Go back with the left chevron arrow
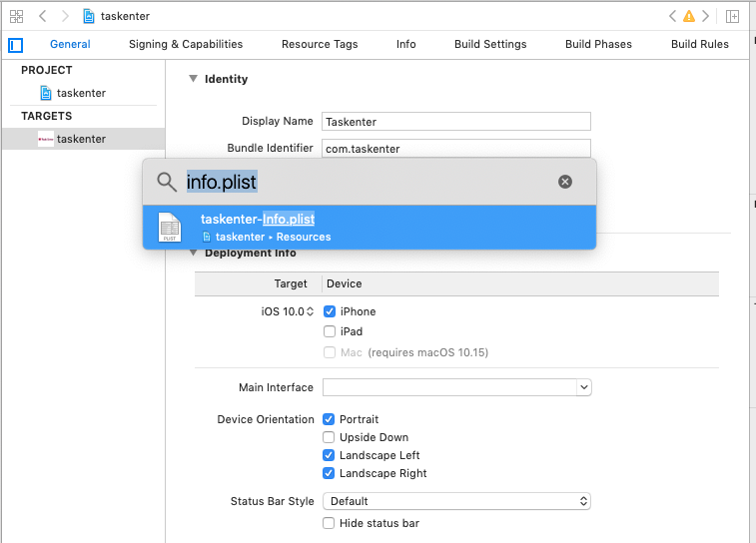The width and height of the screenshot is (756, 543). pyautogui.click(x=42, y=16)
